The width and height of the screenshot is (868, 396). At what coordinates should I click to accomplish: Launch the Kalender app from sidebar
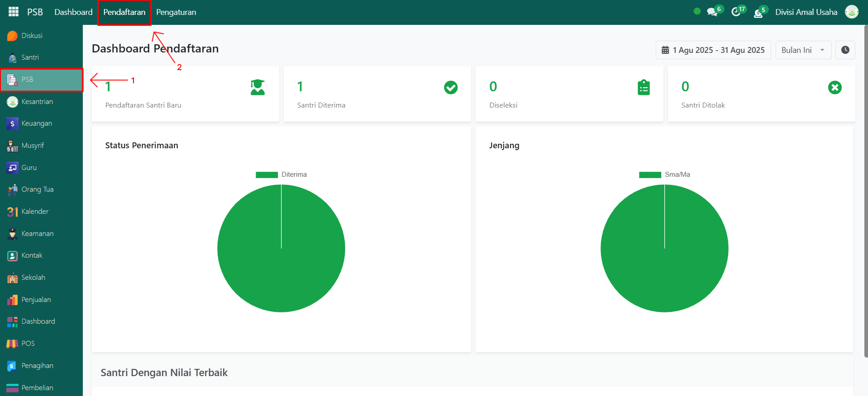click(34, 212)
